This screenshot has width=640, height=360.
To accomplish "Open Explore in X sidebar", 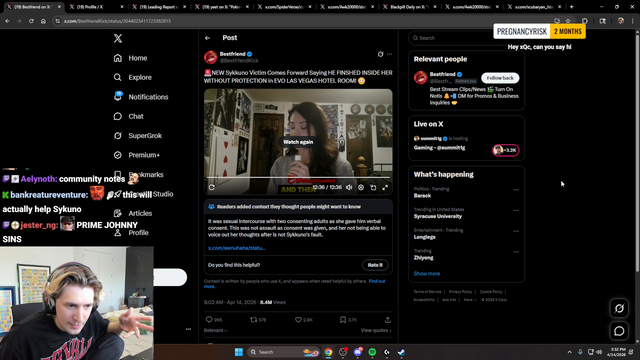I will click(133, 77).
